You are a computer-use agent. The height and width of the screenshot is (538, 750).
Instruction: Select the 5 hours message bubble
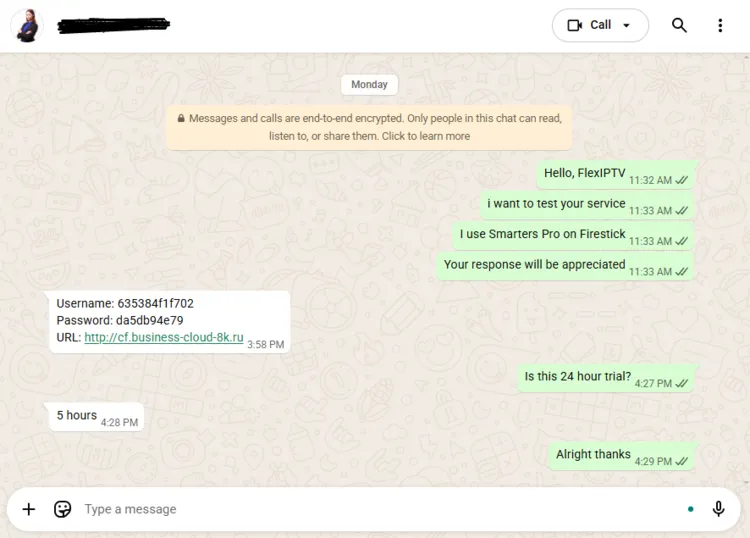click(96, 417)
